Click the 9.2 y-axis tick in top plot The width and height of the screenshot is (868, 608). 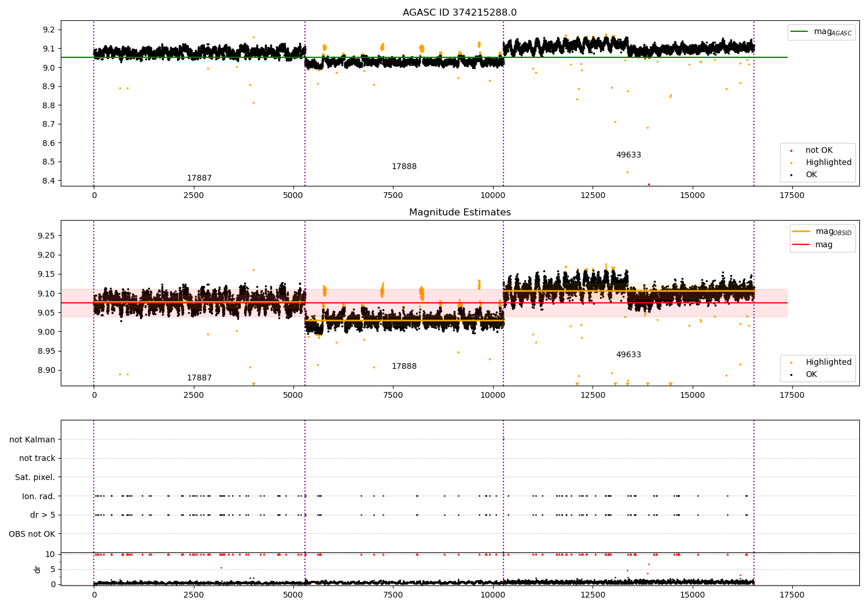49,30
